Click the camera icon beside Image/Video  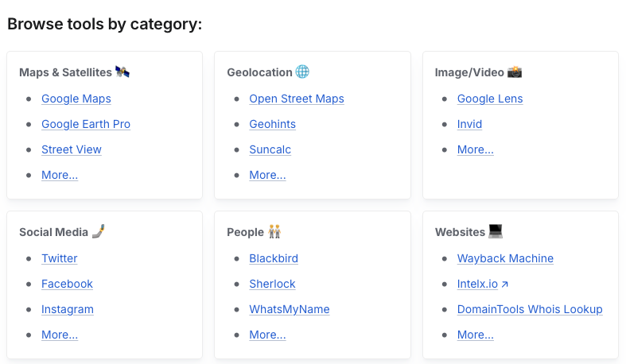coord(515,72)
